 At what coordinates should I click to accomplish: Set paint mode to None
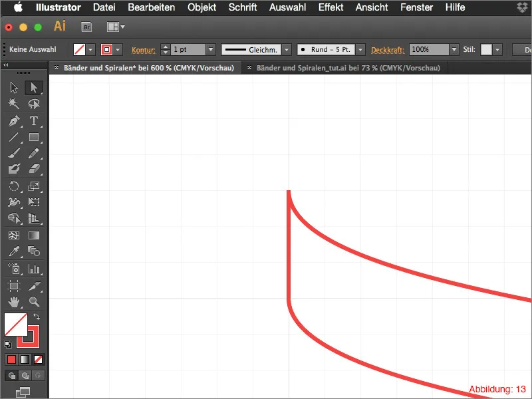click(38, 359)
